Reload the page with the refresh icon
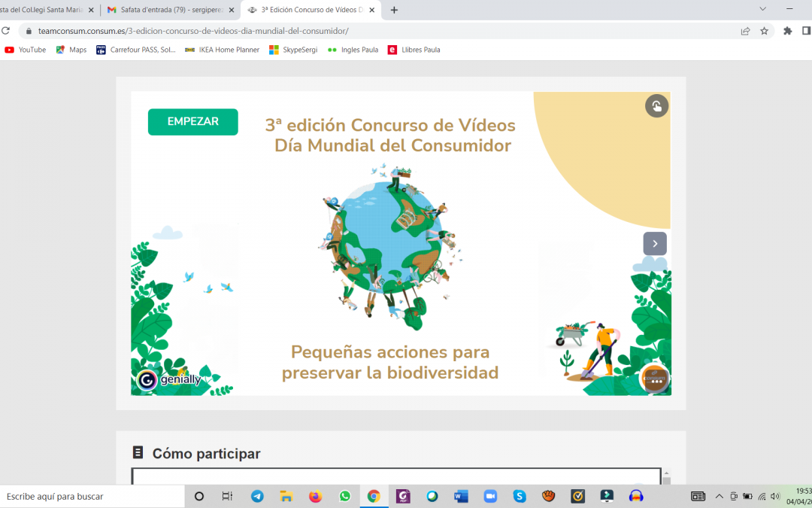Image resolution: width=812 pixels, height=508 pixels. pyautogui.click(x=7, y=31)
